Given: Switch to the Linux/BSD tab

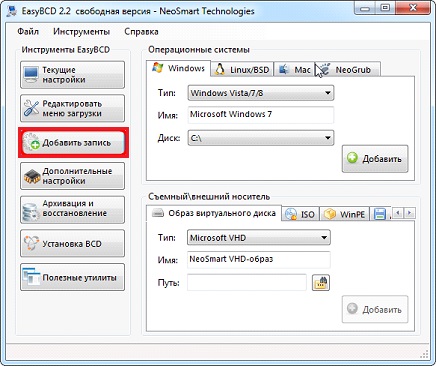Looking at the screenshot, I should click(242, 69).
